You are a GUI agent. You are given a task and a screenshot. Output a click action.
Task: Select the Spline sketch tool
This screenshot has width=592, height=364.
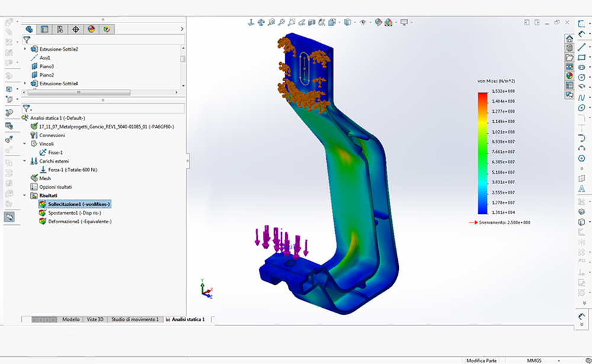581,98
